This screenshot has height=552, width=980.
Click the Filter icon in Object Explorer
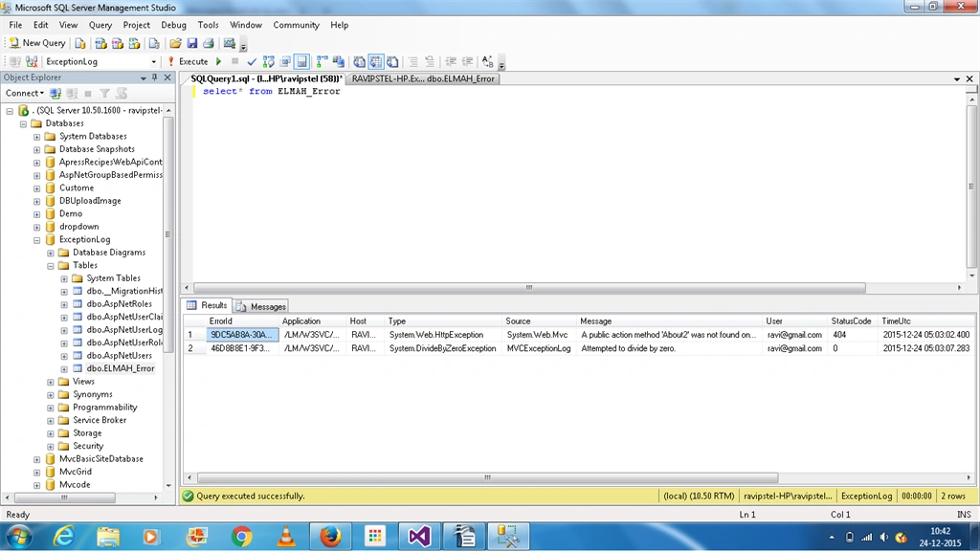(x=105, y=93)
